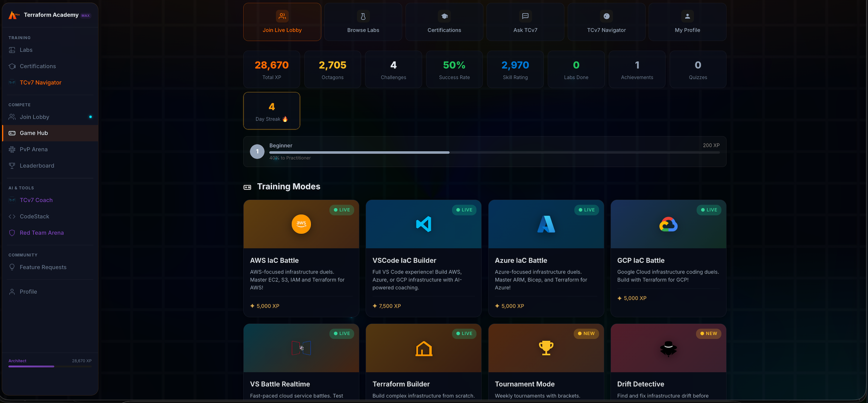Click the TCv7 Coach sidebar icon

[12, 200]
